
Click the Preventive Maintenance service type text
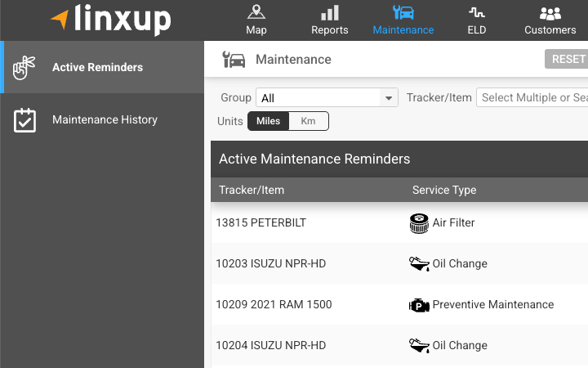(x=493, y=304)
